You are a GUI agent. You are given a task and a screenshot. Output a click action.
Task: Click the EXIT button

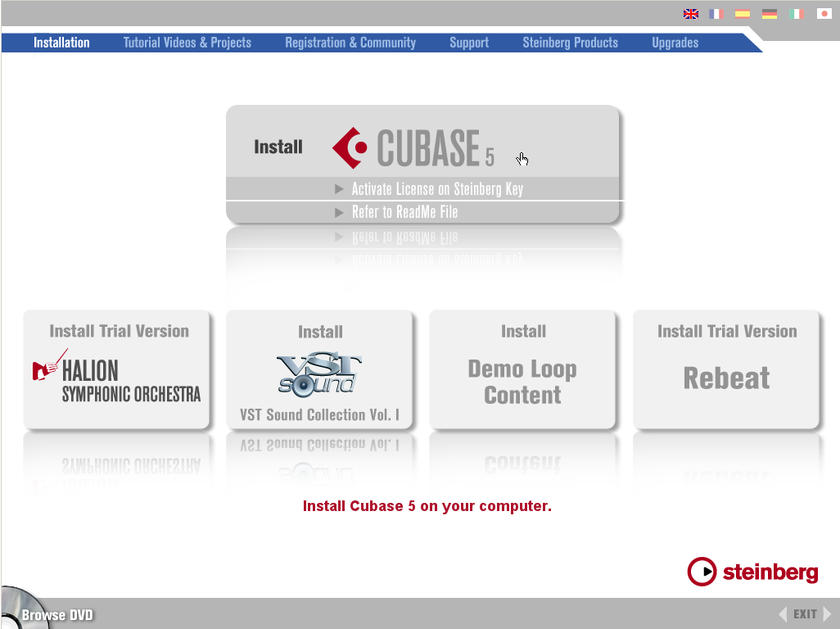[805, 614]
